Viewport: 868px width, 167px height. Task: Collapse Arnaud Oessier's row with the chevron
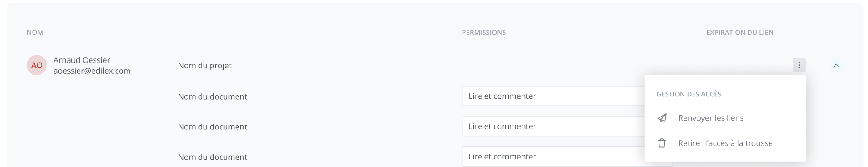point(836,65)
